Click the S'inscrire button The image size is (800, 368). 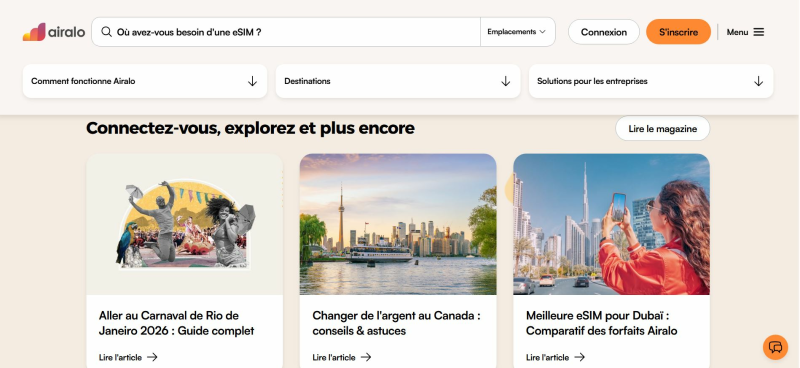[x=678, y=32]
